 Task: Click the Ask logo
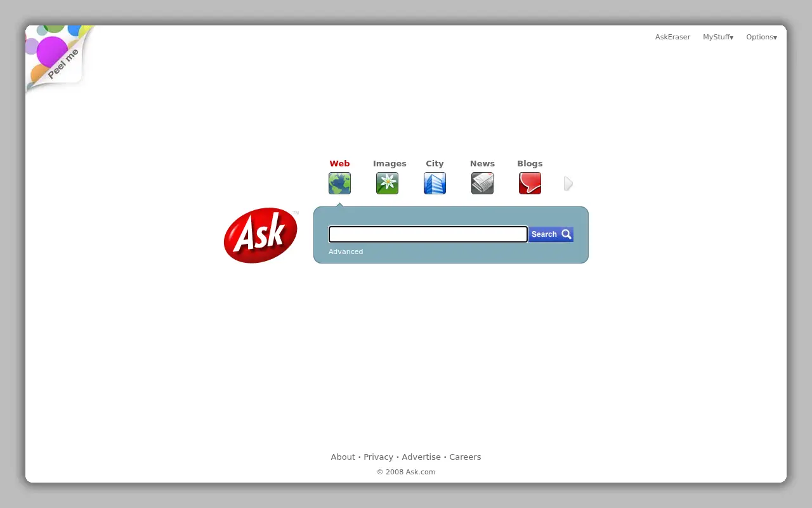(x=261, y=236)
